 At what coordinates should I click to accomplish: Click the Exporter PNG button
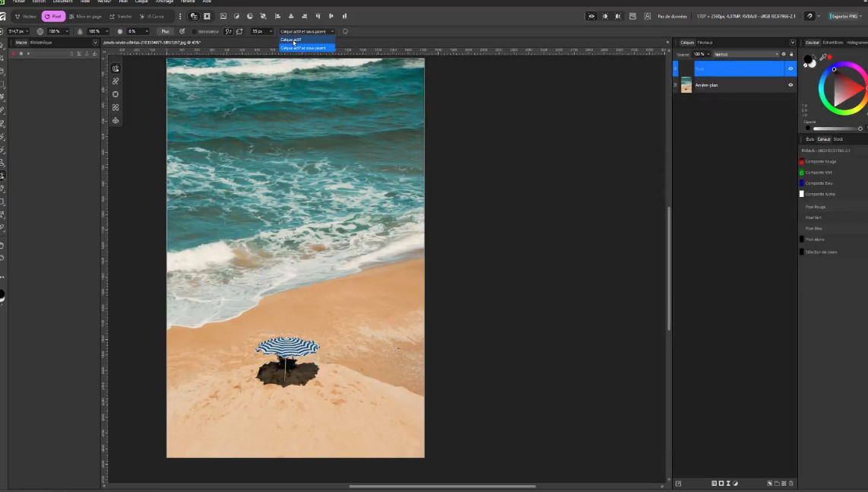point(843,17)
